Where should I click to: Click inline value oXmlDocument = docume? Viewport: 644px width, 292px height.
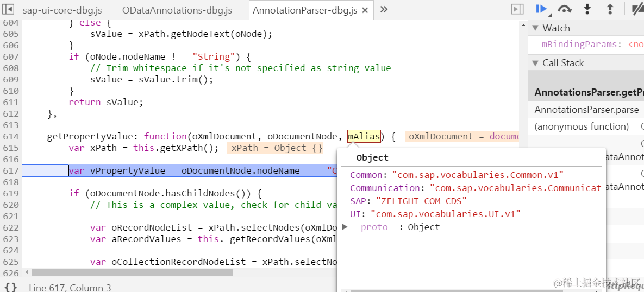click(462, 136)
